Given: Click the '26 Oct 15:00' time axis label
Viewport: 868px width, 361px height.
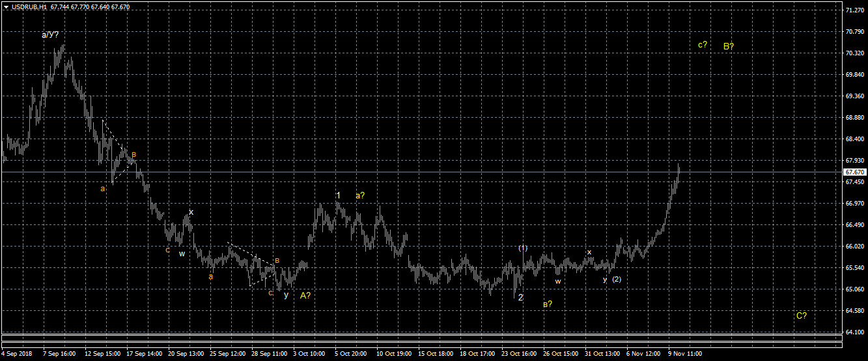Looking at the screenshot, I should [561, 354].
